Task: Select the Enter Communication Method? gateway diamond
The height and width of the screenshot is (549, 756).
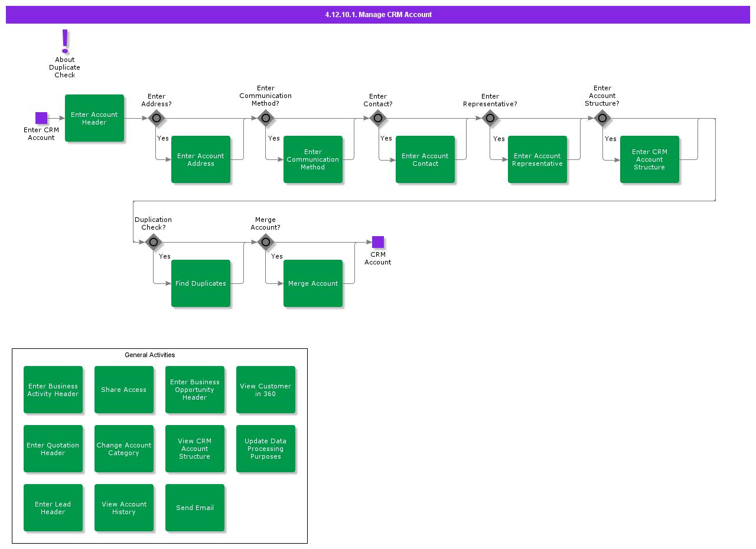Action: [266, 118]
